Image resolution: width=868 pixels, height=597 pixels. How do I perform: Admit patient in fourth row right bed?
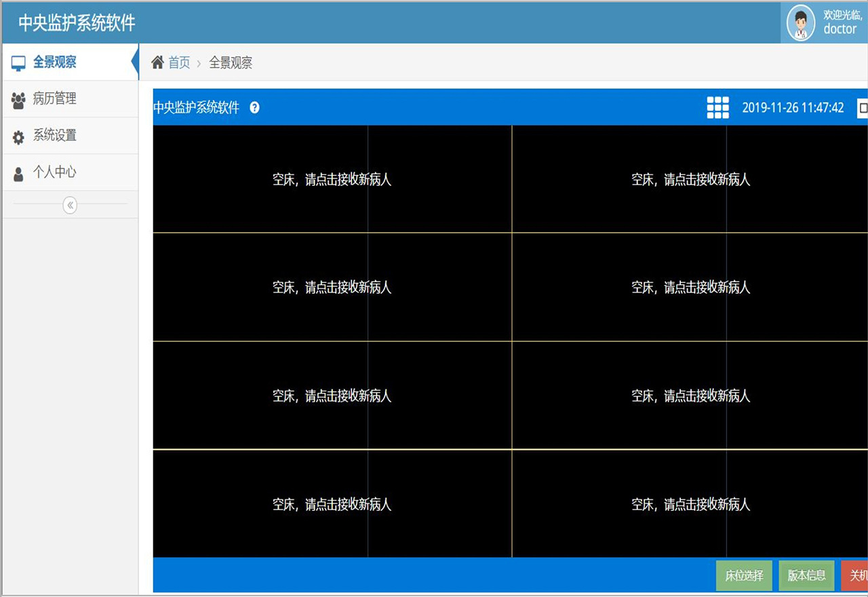click(x=690, y=504)
